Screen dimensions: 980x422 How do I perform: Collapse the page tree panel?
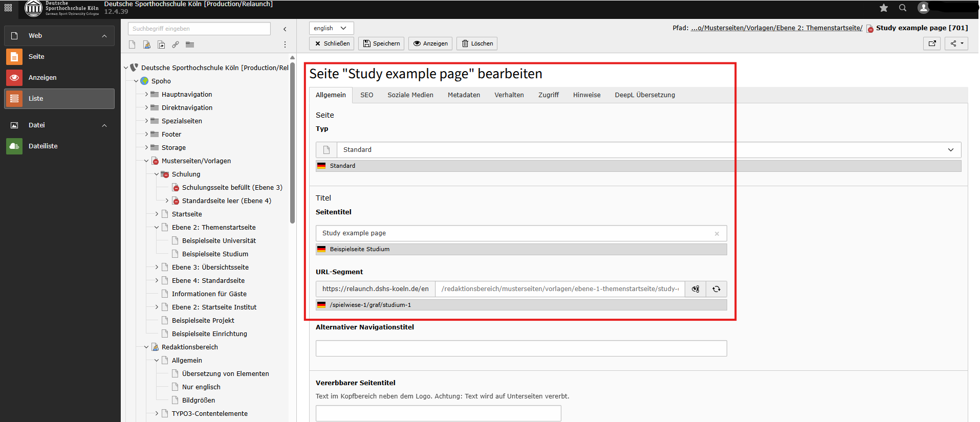tap(285, 29)
